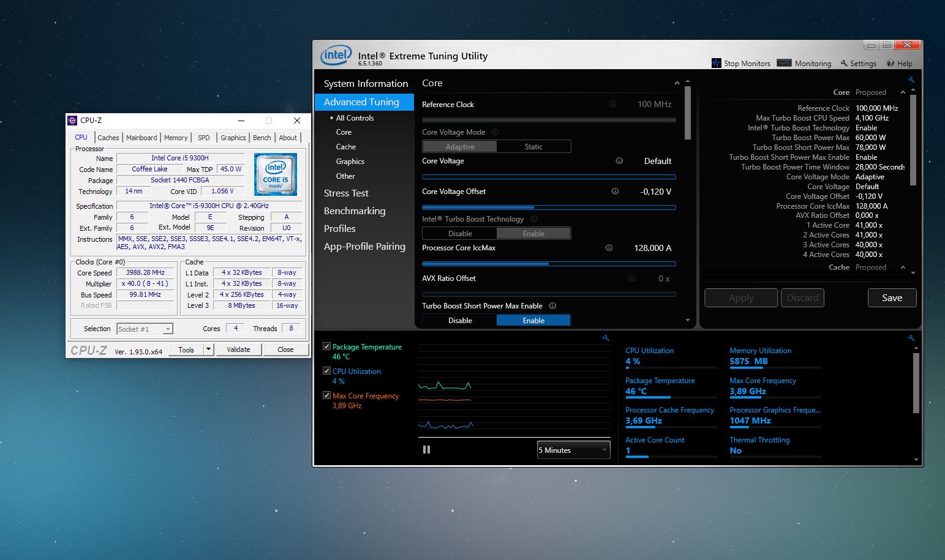Switch to Memory tab in CPU-Z

176,138
